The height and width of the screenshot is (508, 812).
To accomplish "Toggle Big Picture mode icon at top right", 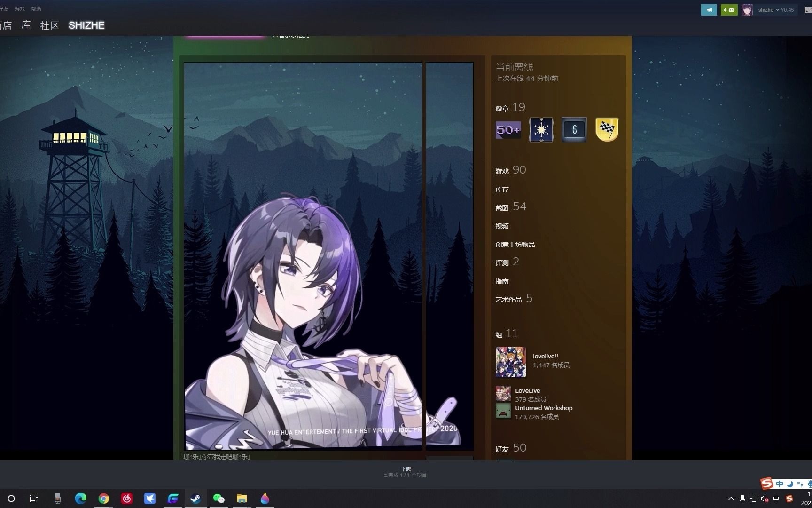I will pyautogui.click(x=809, y=10).
